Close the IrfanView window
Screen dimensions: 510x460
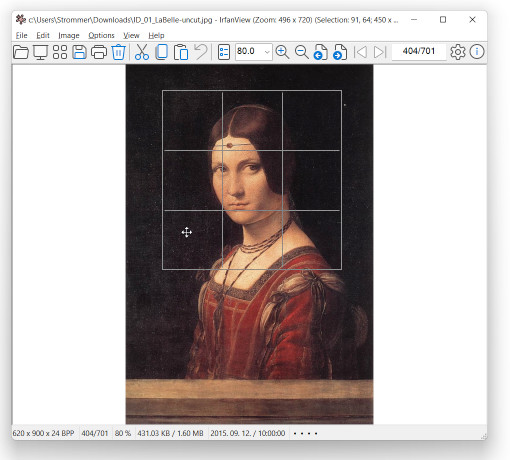(x=472, y=20)
